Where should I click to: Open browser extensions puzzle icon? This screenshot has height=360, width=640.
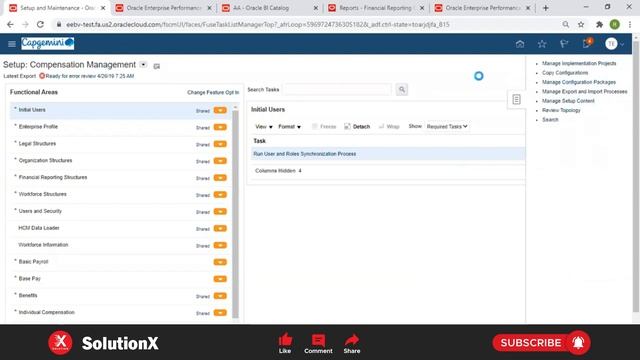599,24
